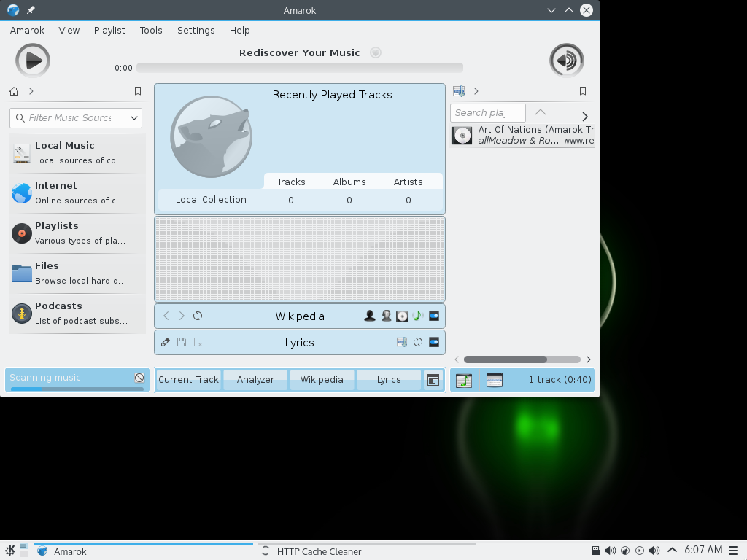This screenshot has height=560, width=747.
Task: Click the edit lyrics pencil icon
Action: pos(166,343)
